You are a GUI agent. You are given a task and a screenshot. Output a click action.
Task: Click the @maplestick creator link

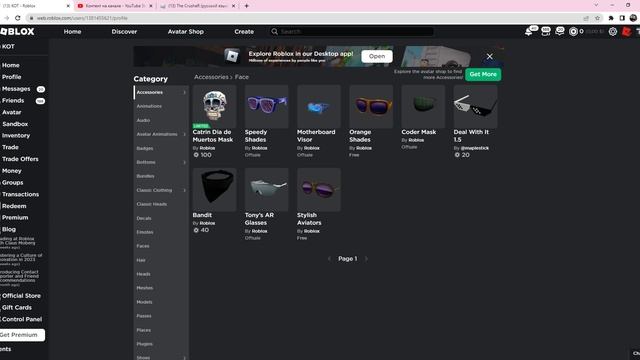(x=475, y=148)
